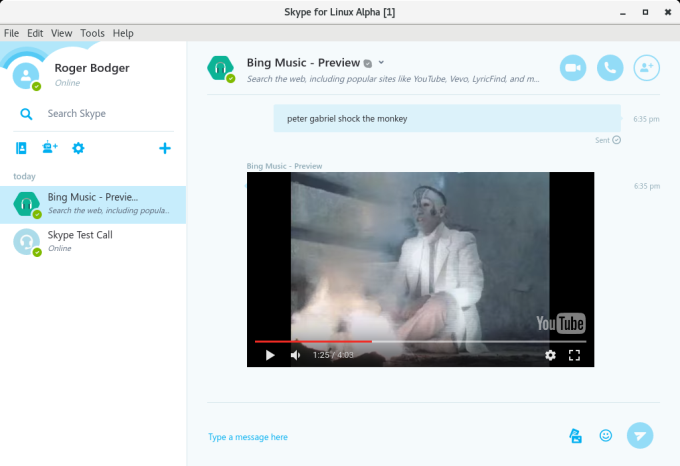
Task: Click the YouTube logo on the video
Action: tap(561, 323)
